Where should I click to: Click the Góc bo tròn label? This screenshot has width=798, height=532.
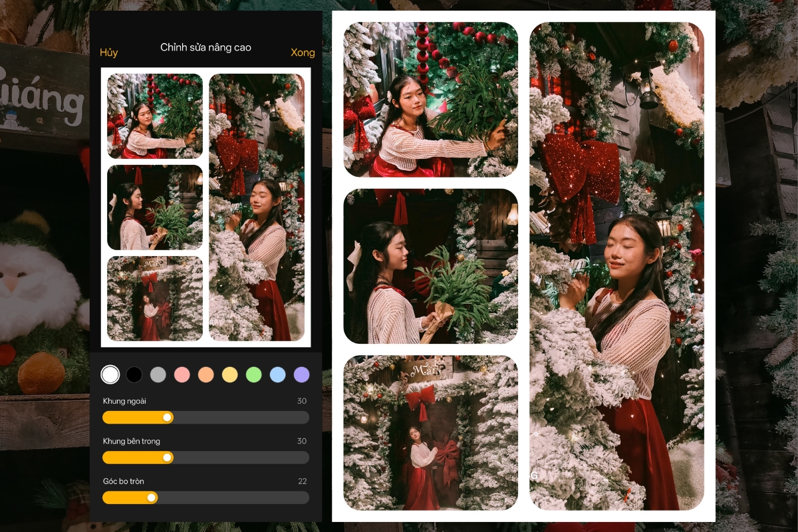[x=124, y=481]
